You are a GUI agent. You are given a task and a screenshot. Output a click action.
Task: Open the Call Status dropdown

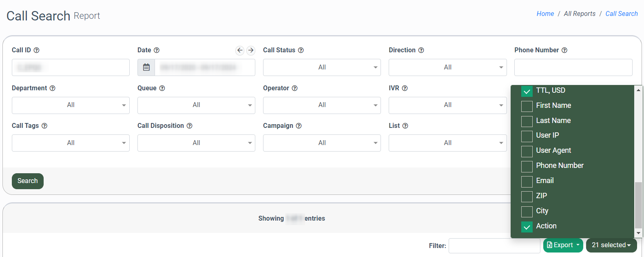coord(322,67)
